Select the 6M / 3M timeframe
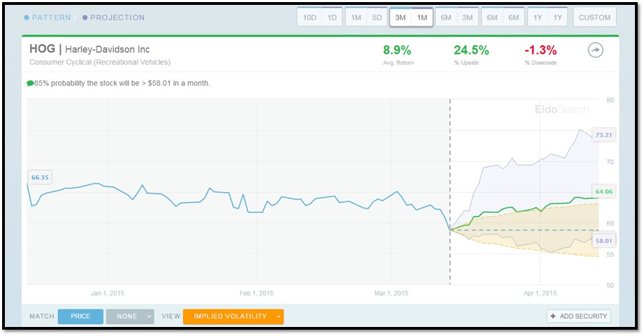The height and width of the screenshot is (336, 644). pos(457,17)
